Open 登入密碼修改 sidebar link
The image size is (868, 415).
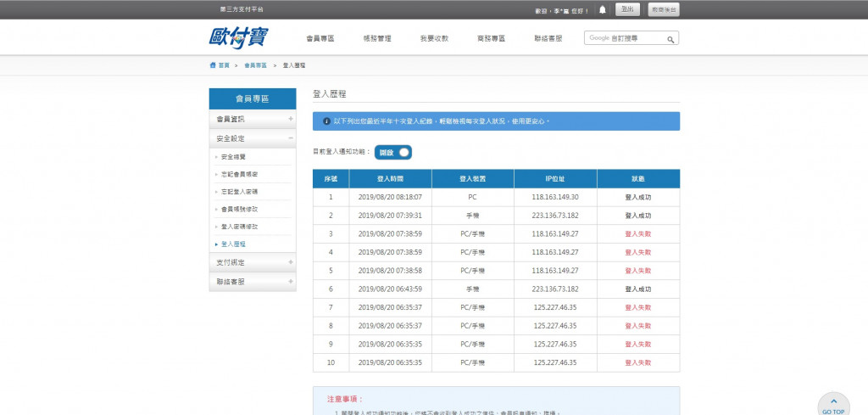coord(239,227)
